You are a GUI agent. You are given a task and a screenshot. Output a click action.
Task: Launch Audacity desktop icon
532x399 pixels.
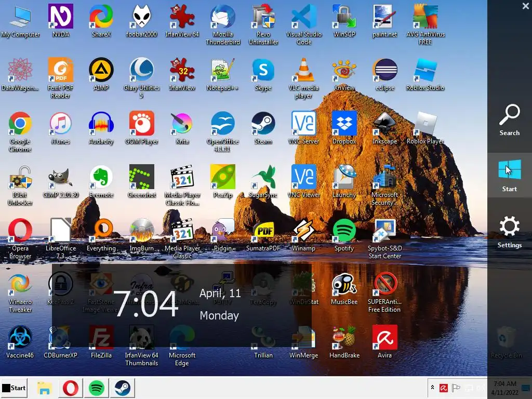(101, 128)
